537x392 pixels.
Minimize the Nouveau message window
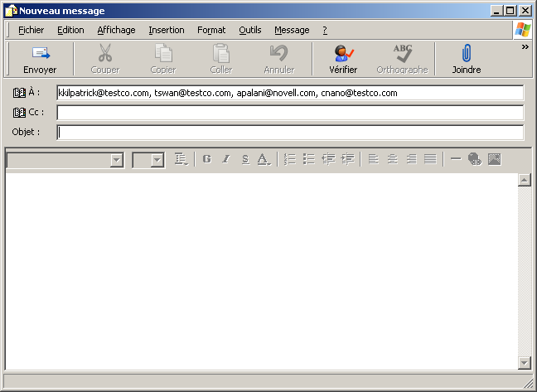click(497, 11)
